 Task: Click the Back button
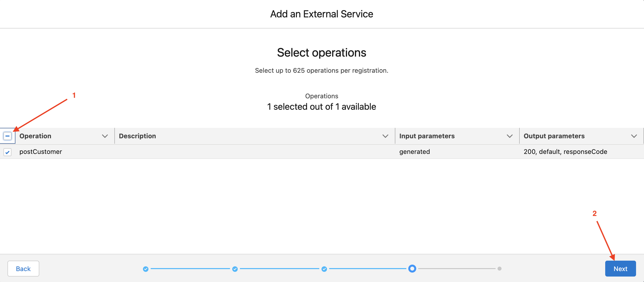[23, 269]
